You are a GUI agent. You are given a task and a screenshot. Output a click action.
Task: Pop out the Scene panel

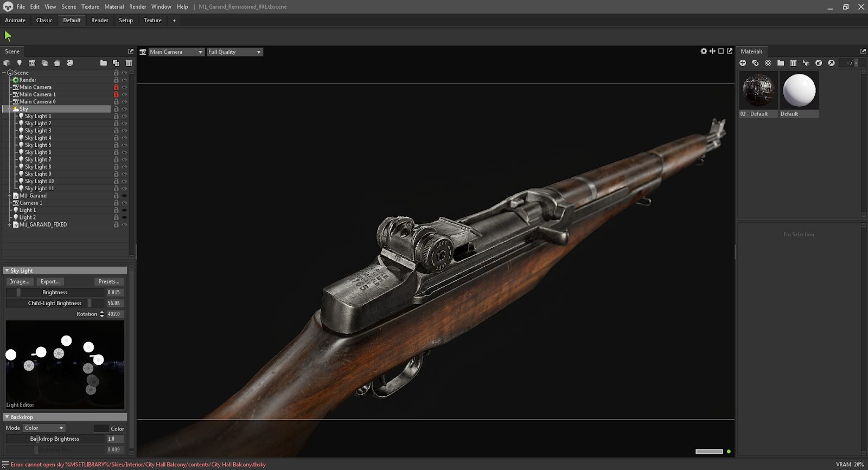(131, 51)
